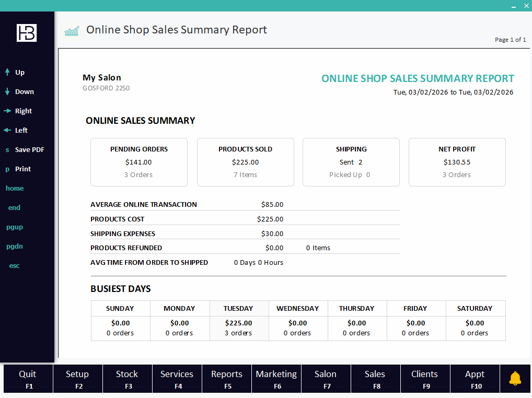Screen dimensions: 532x398
Task: Click the Up arrow navigation icon
Action: tap(7, 72)
